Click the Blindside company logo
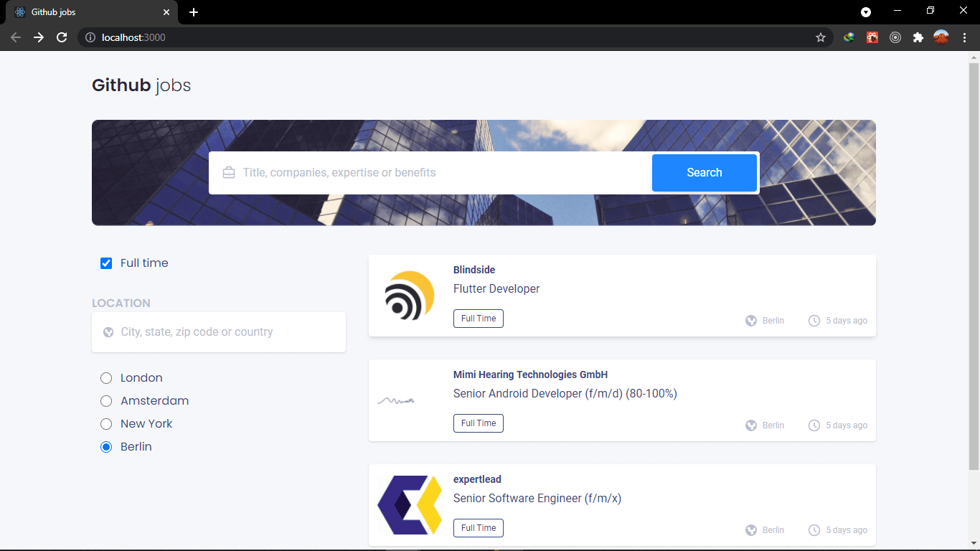This screenshot has height=551, width=980. point(410,295)
